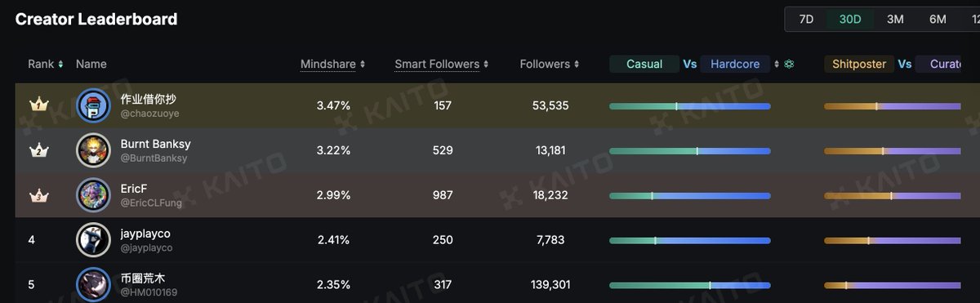Viewport: 980px width, 303px height.
Task: Open the @BurntBanksy handle link
Action: pyautogui.click(x=154, y=158)
